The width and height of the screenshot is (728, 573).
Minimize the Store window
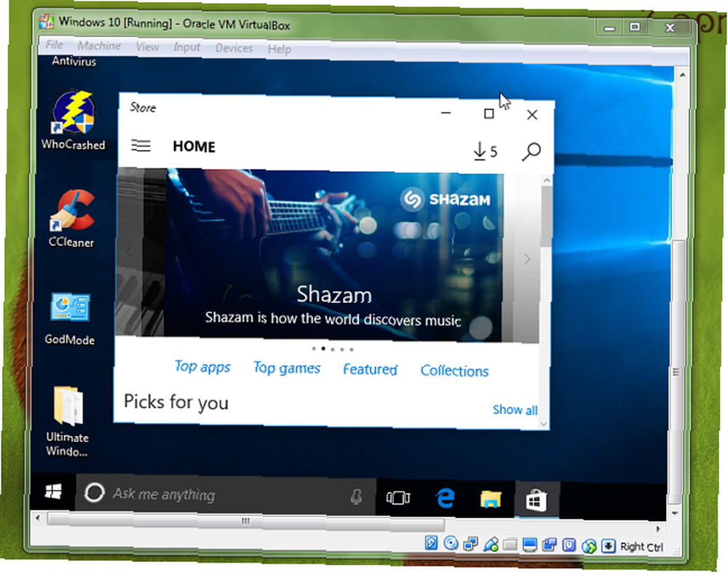[x=446, y=113]
